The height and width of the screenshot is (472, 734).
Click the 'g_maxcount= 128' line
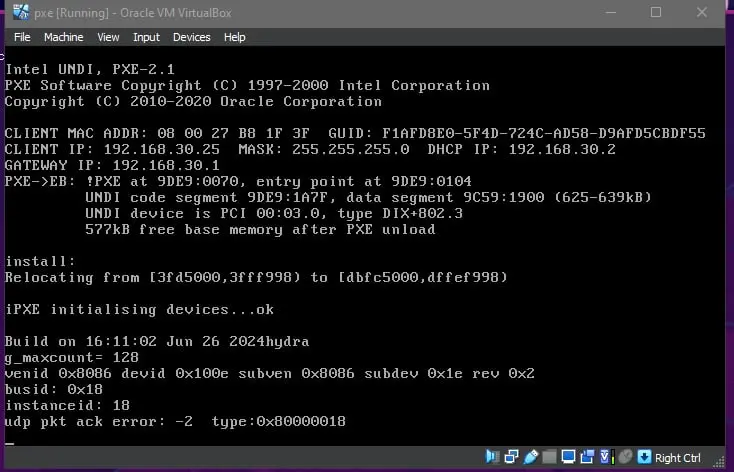click(72, 358)
